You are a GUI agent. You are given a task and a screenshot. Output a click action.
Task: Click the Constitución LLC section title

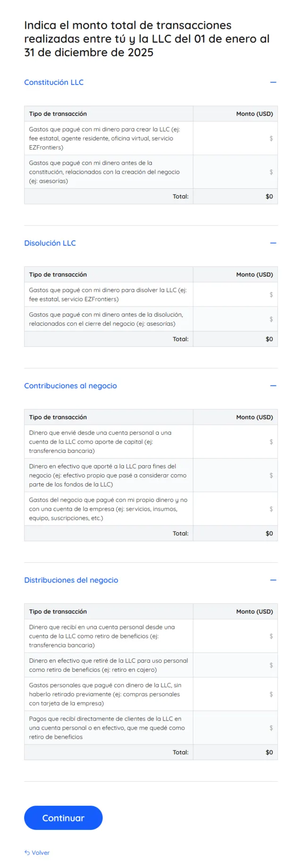click(x=54, y=83)
